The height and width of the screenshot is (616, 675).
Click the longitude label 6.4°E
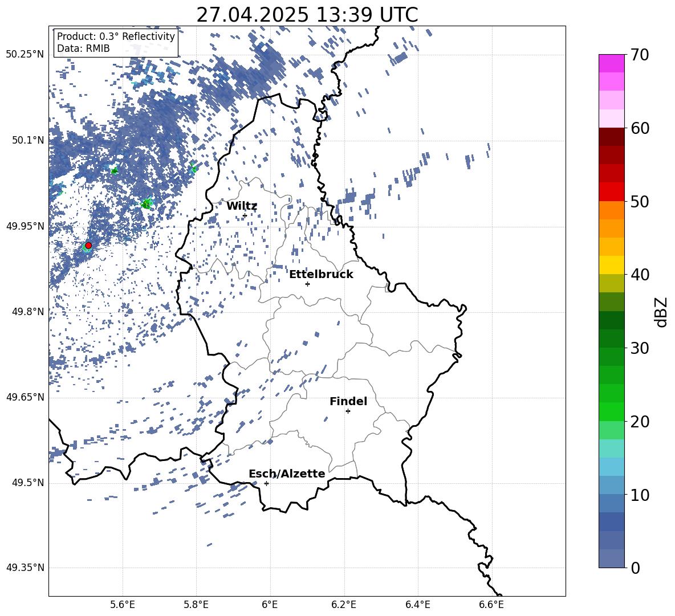pyautogui.click(x=417, y=605)
